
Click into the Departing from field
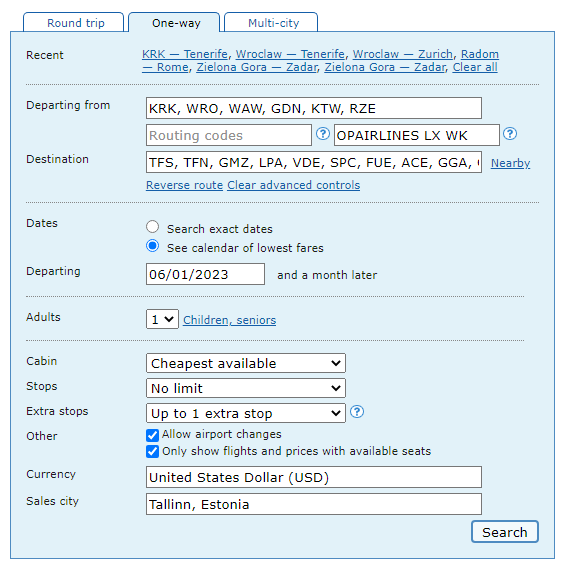point(314,108)
